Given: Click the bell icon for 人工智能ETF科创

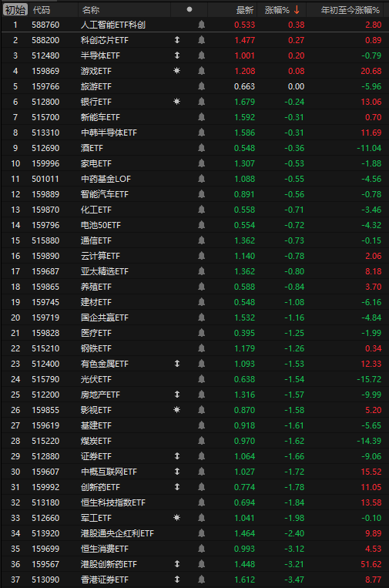Looking at the screenshot, I should pyautogui.click(x=201, y=25).
